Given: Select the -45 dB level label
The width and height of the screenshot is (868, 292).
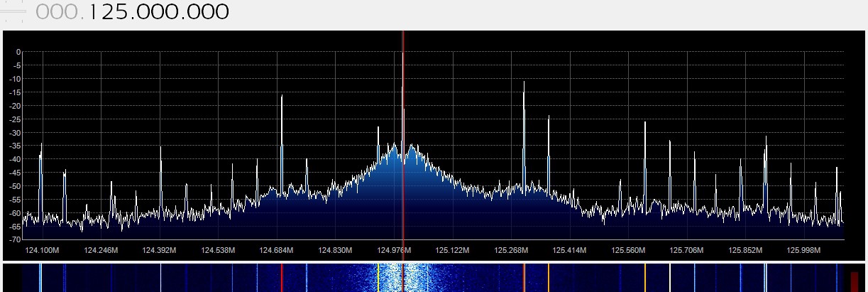Looking at the screenshot, I should pyautogui.click(x=15, y=173).
